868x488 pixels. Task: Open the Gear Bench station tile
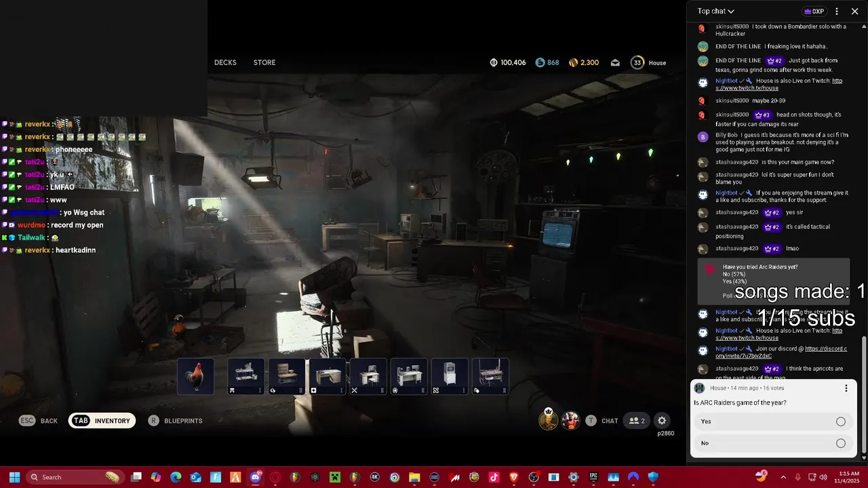(286, 376)
